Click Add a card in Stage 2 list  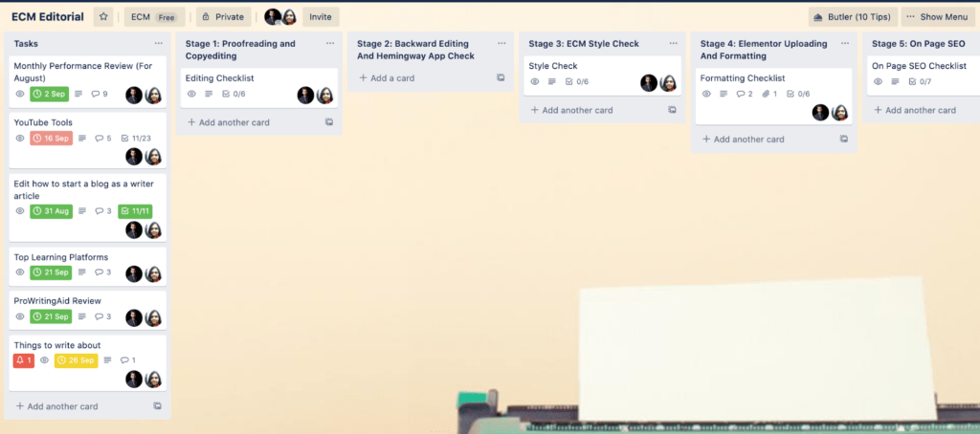coord(387,77)
